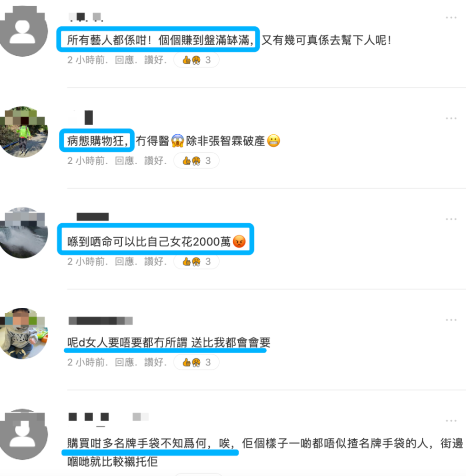The width and height of the screenshot is (466, 476).
Task: Like (讚好) the 2000萬 comment
Action: [154, 261]
